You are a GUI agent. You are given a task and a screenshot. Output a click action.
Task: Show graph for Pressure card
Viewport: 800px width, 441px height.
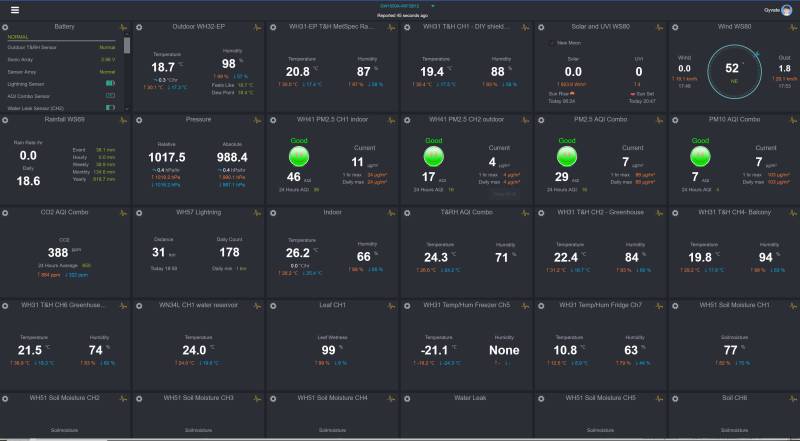[x=257, y=120]
